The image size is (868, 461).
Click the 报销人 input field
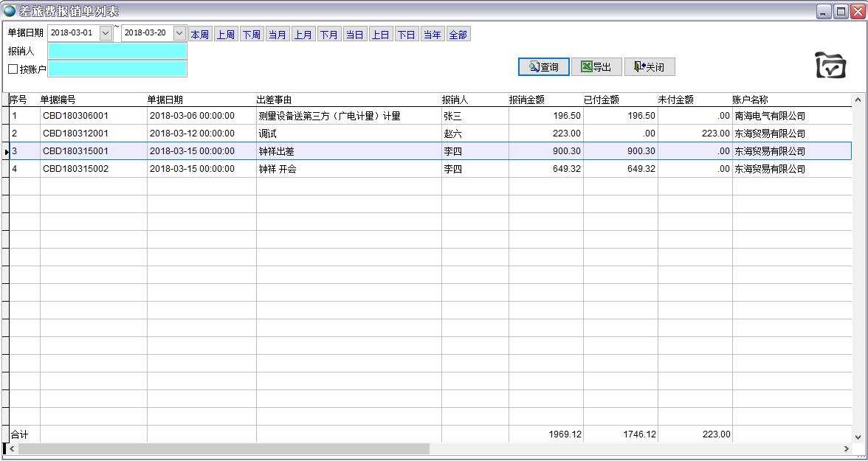point(117,51)
